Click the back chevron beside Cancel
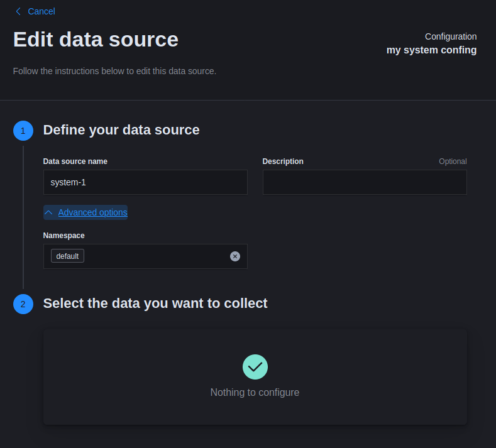This screenshot has width=496, height=448. [18, 11]
